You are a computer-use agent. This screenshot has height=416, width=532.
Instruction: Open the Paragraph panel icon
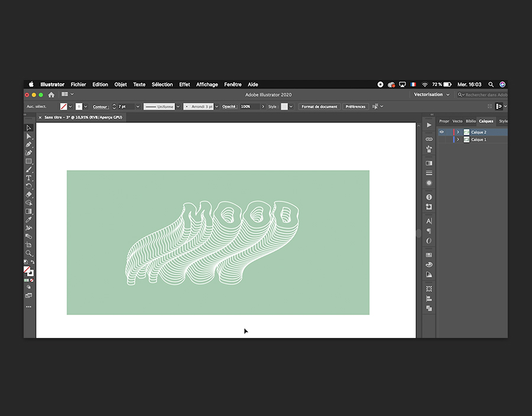tap(429, 231)
